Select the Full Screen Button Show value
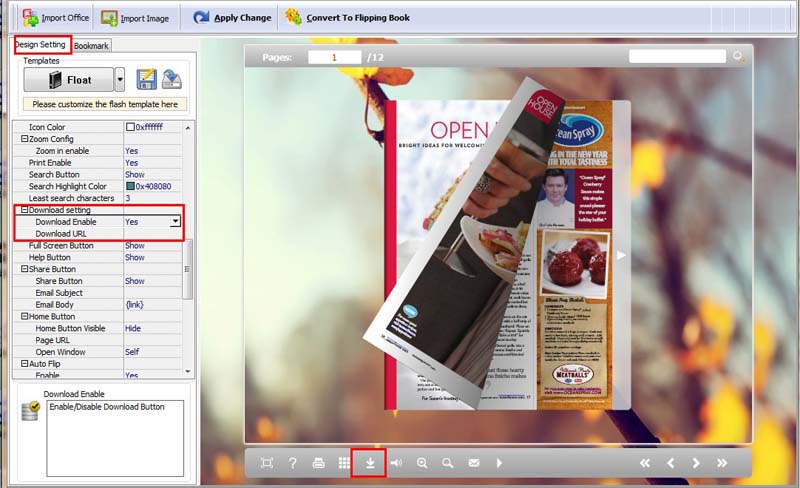The height and width of the screenshot is (488, 800). (135, 246)
